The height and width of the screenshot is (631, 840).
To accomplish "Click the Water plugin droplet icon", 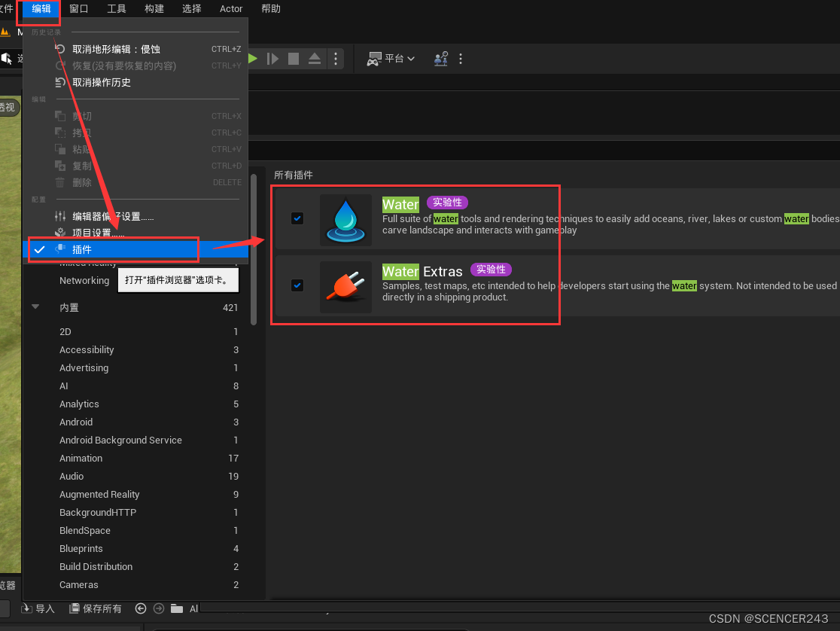I will point(345,220).
